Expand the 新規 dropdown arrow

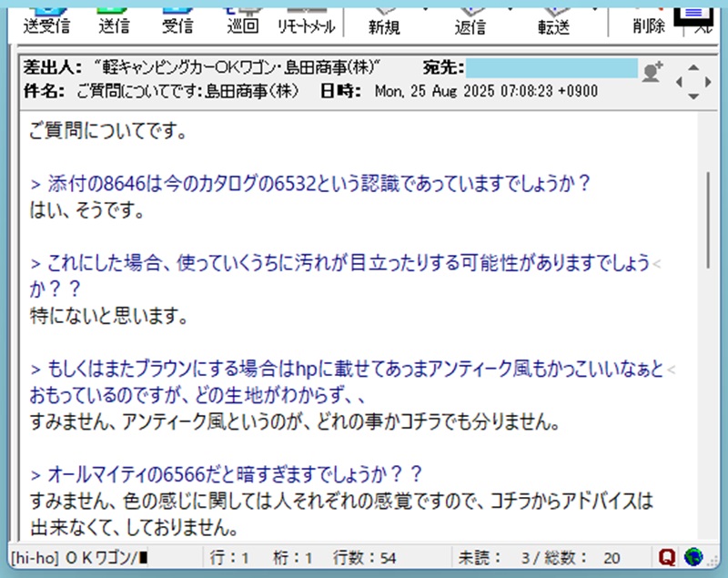click(425, 9)
